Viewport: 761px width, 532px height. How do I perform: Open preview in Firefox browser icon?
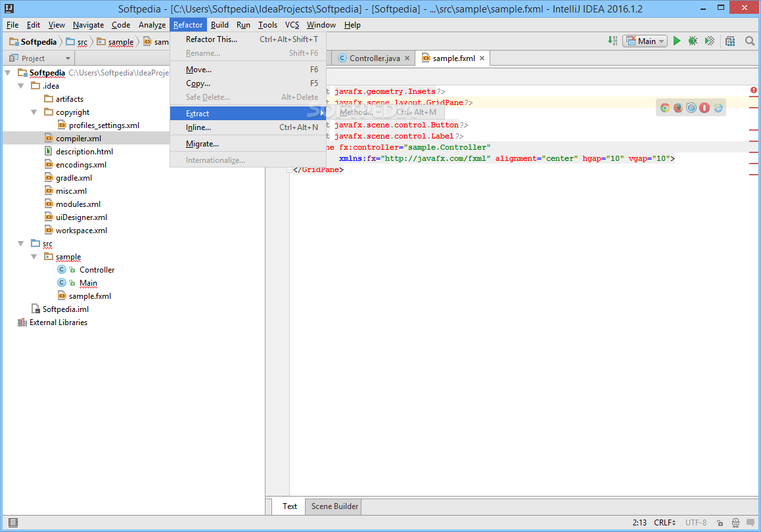[678, 108]
